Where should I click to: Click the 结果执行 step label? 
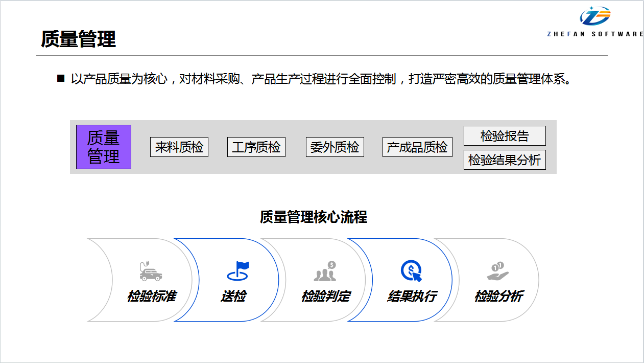[412, 296]
